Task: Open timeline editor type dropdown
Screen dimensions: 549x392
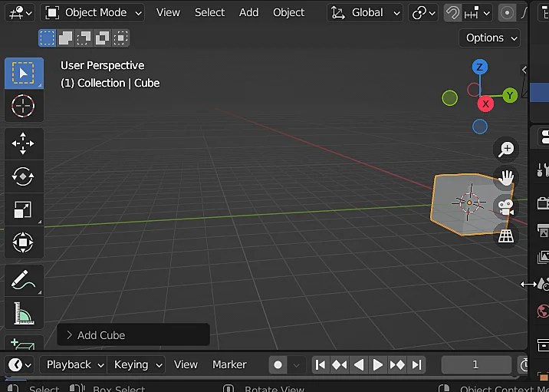Action: (x=20, y=365)
